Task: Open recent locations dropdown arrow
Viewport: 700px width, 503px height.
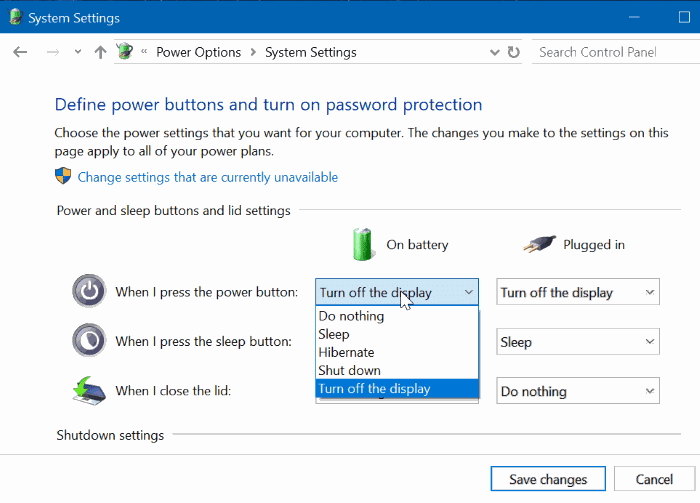Action: pyautogui.click(x=78, y=52)
